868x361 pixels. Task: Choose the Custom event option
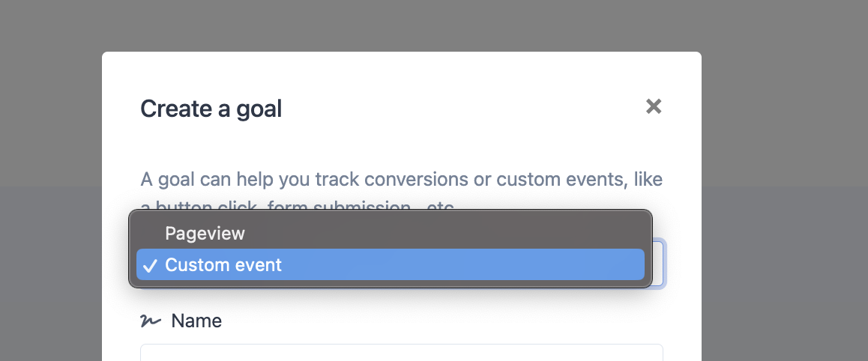click(x=391, y=265)
